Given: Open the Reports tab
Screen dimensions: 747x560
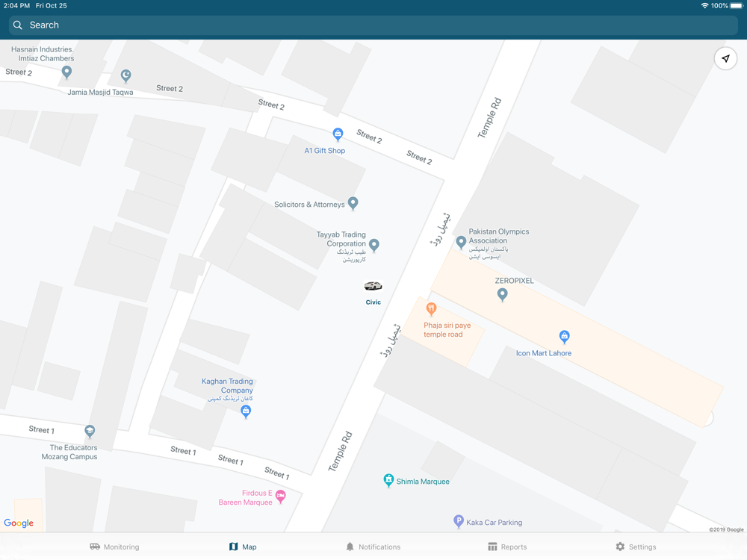Looking at the screenshot, I should tap(507, 547).
